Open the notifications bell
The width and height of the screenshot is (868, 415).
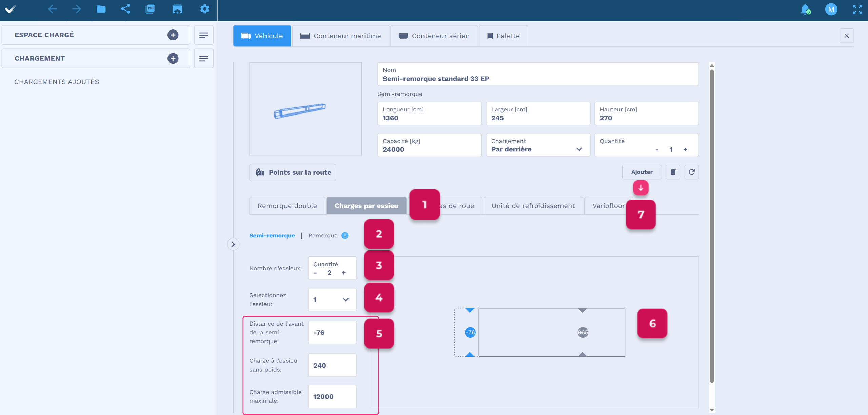point(805,9)
